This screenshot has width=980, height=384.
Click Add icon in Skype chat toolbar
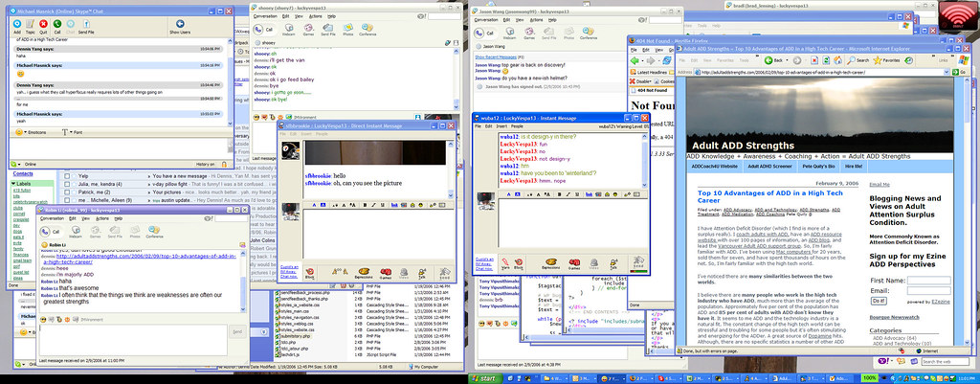point(17,24)
